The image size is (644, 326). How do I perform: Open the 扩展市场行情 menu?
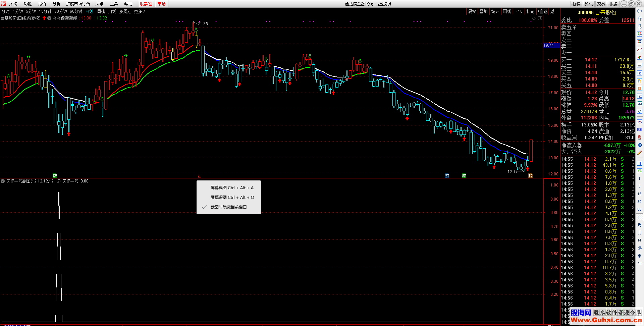78,4
